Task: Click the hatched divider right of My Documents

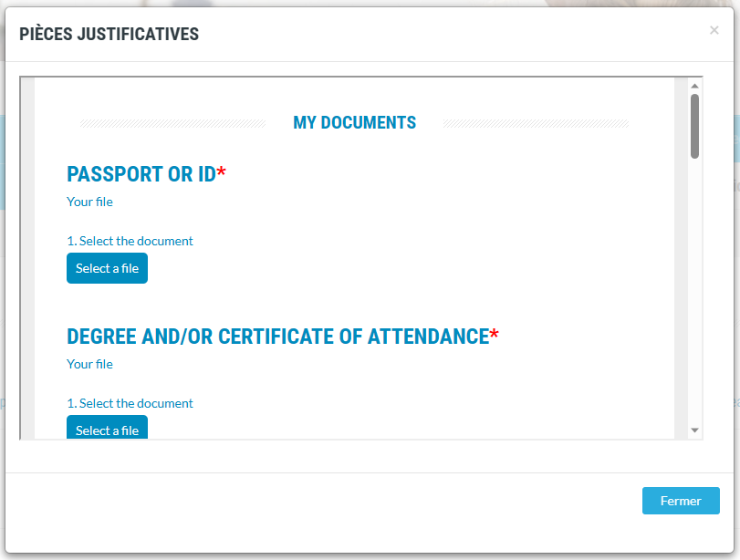Action: tap(536, 124)
